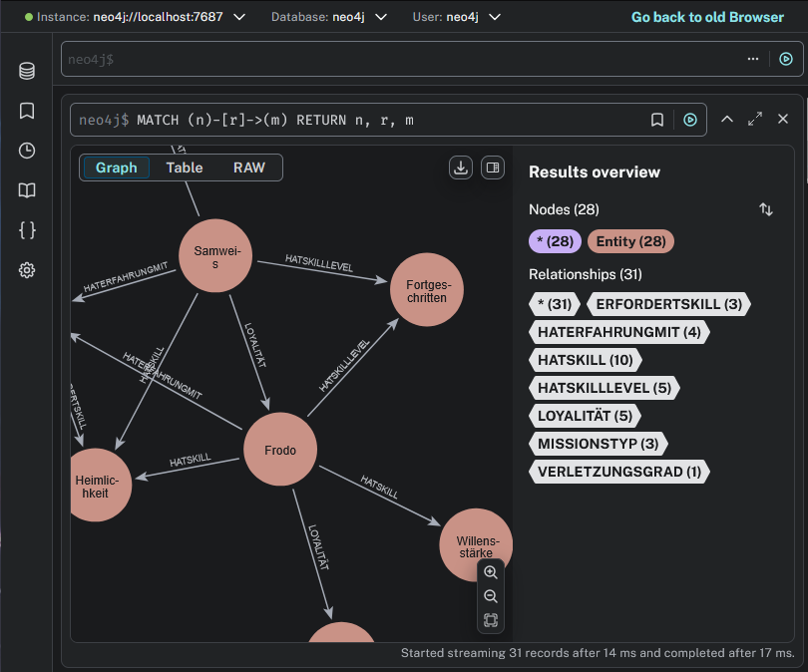Switch to the Table result view
The image size is (808, 672).
[185, 168]
